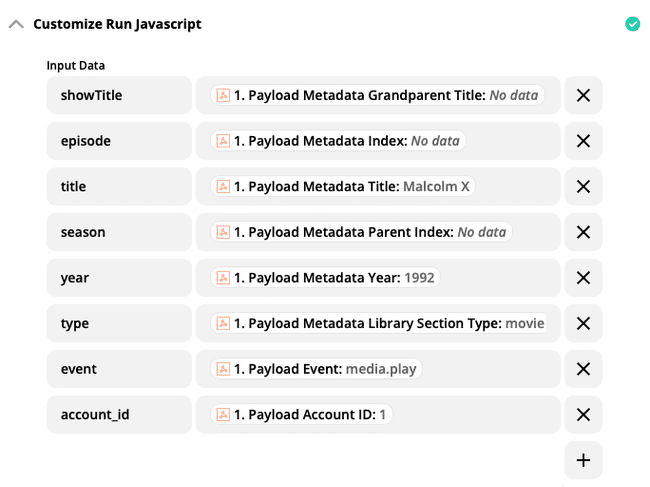650x487 pixels.
Task: Remove the showTitle input row
Action: pyautogui.click(x=583, y=95)
